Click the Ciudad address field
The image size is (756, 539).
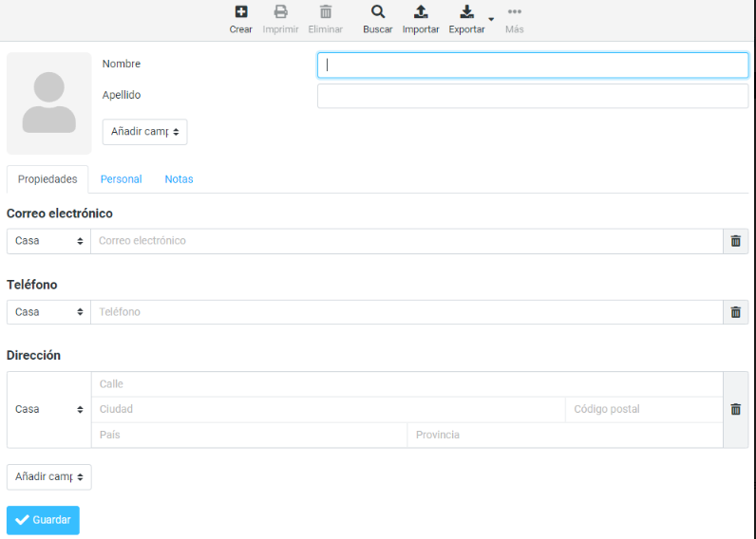coord(329,409)
